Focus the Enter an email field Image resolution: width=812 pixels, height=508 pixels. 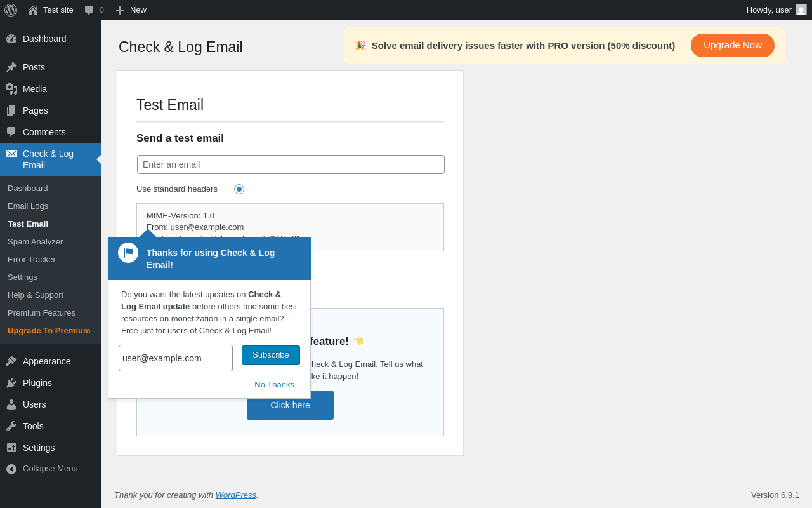[291, 164]
